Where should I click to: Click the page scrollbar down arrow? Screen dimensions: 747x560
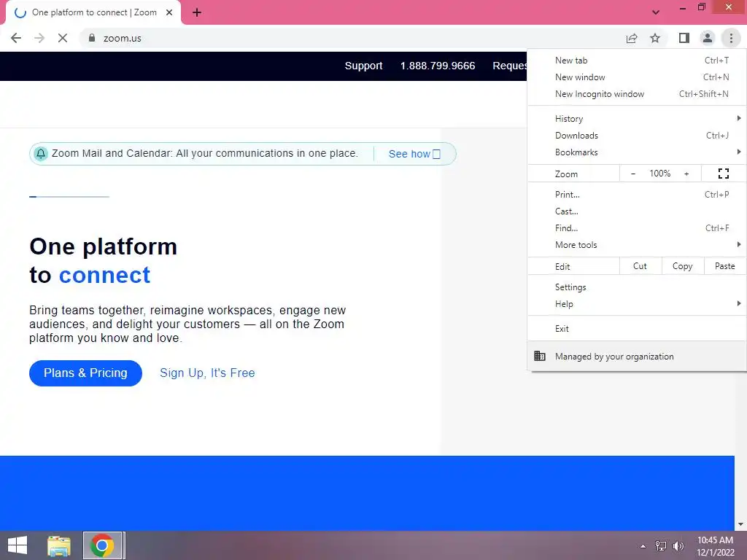tap(740, 524)
